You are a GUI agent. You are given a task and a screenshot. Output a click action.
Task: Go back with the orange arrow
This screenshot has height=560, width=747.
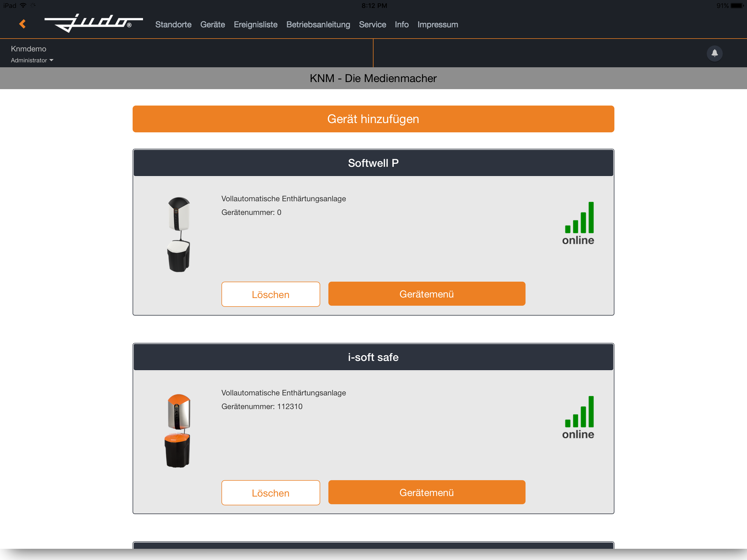(x=23, y=24)
